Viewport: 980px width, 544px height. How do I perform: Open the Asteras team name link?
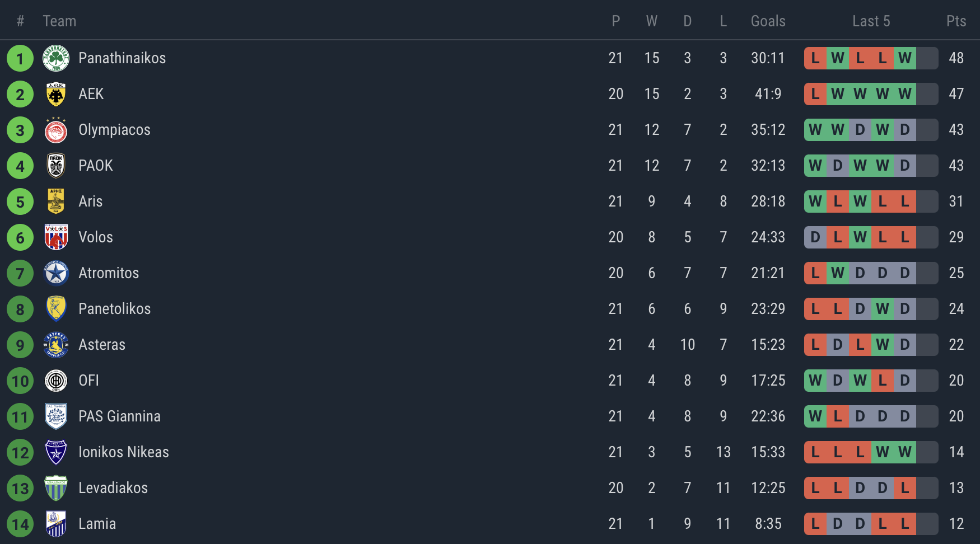coord(102,345)
